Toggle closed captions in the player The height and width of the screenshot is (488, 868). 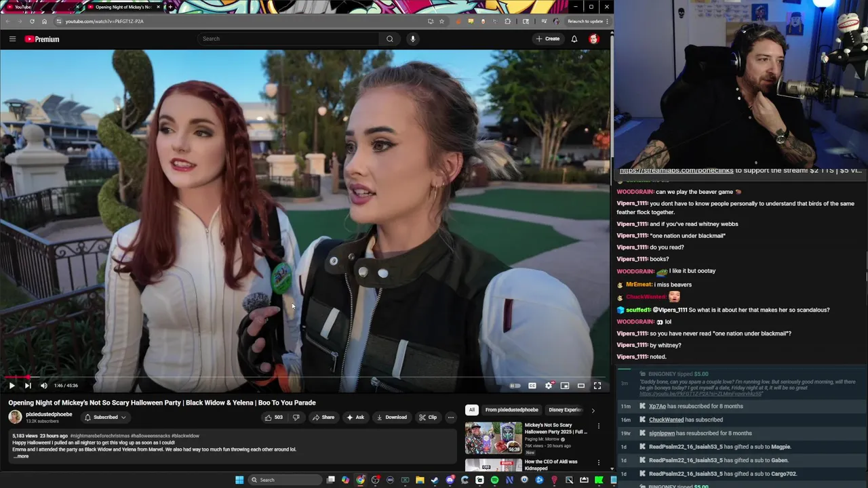pos(532,386)
